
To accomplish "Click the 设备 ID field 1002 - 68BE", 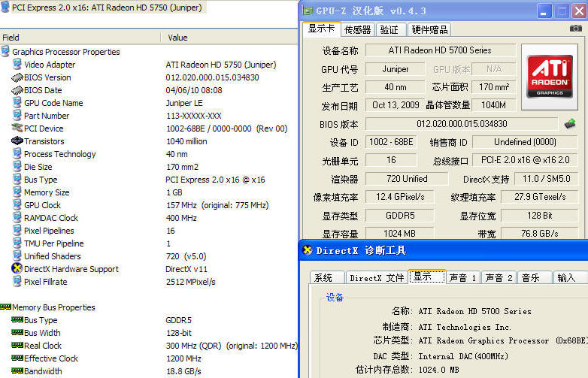I will [x=391, y=142].
